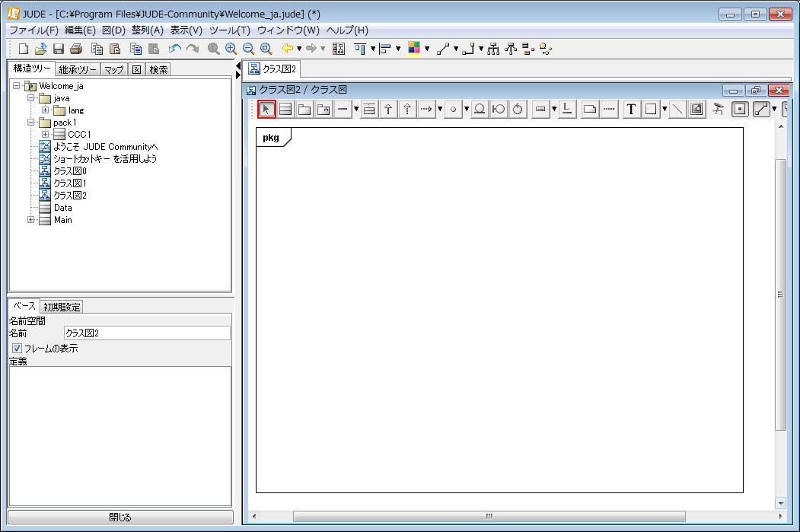Click the Zoom In magnifier icon
Viewport: 800px width, 532px height.
[x=231, y=49]
